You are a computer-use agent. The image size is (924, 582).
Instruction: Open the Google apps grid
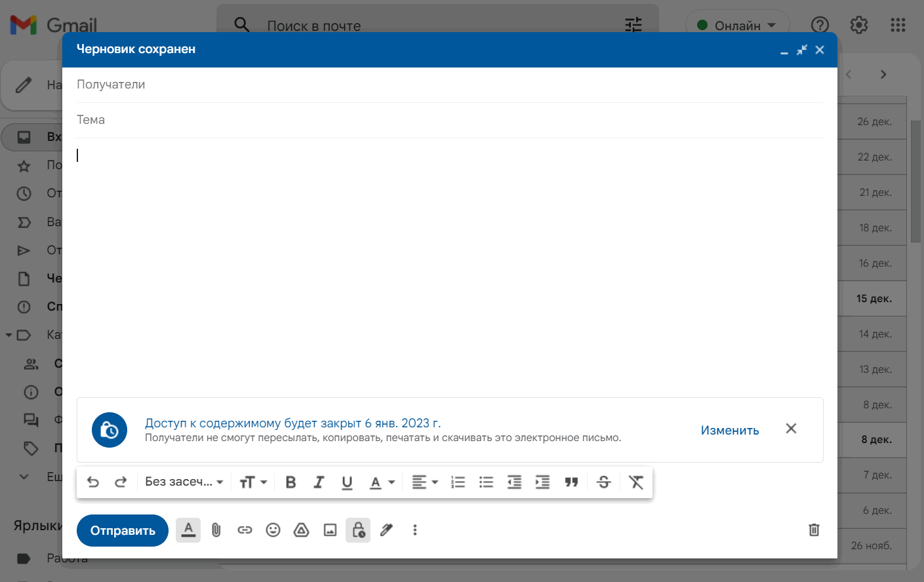pyautogui.click(x=898, y=25)
